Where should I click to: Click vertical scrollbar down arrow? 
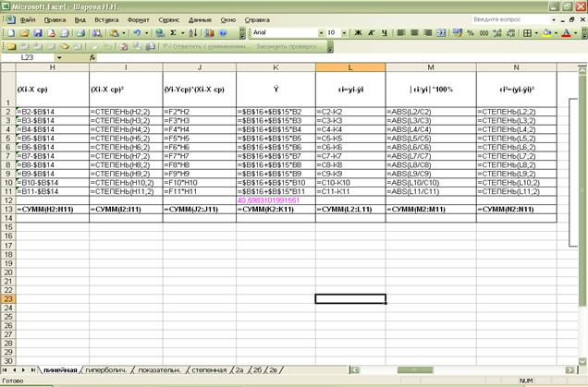pos(582,361)
